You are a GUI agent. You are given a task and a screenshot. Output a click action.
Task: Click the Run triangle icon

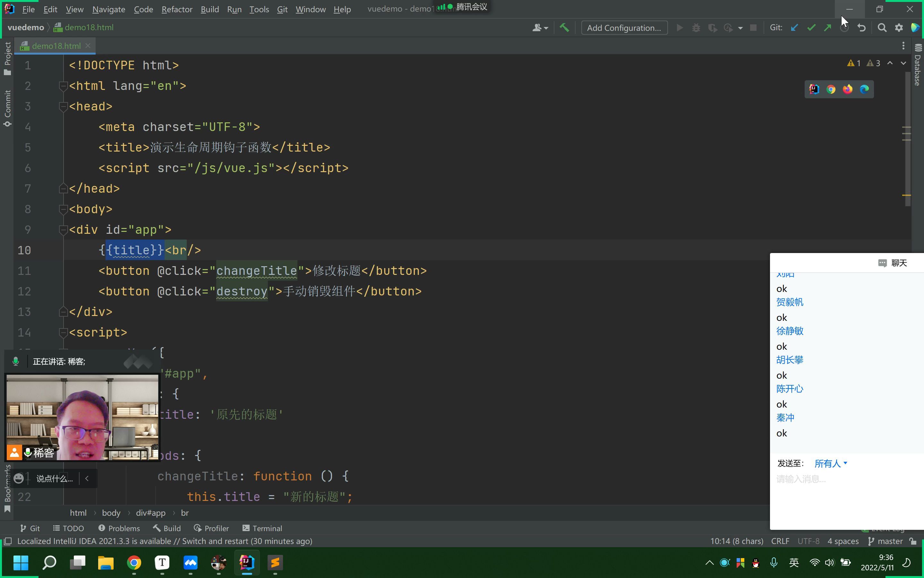680,28
